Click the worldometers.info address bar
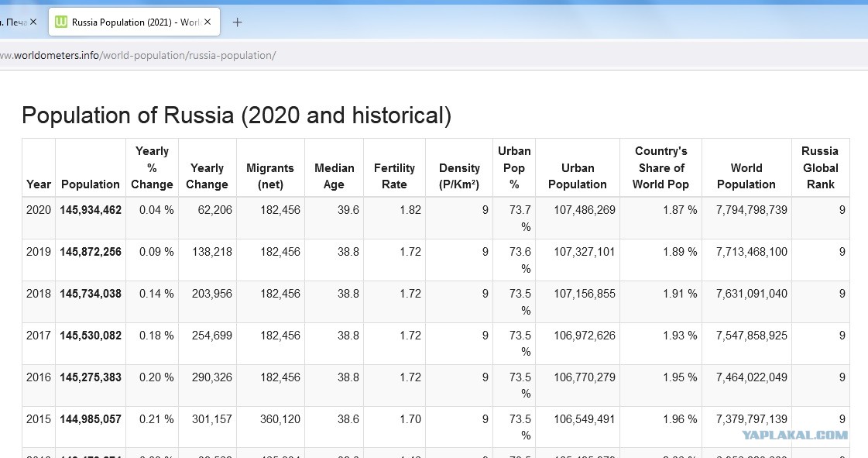Screen dimensions: 868x458 coord(434,55)
